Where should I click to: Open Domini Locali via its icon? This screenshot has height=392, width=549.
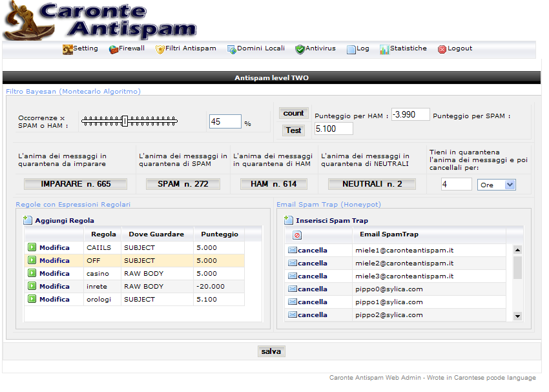point(231,49)
